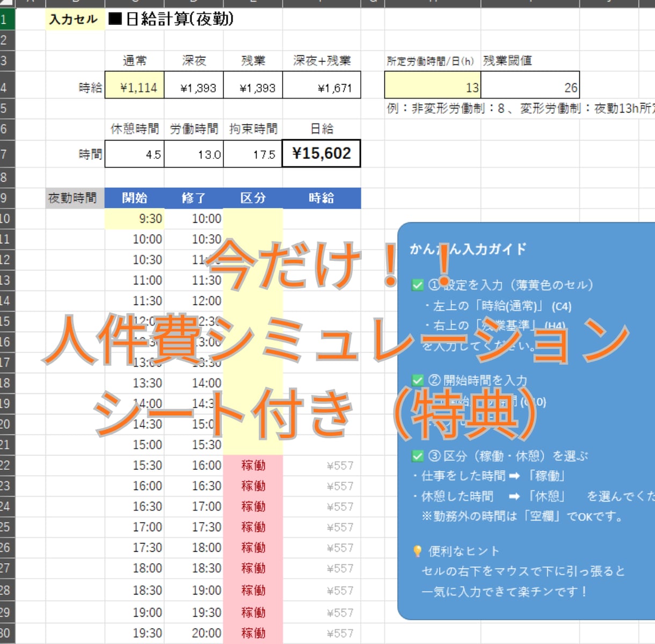
Task: Select the ¥557 cell in the 15:30 row
Action: (x=322, y=465)
